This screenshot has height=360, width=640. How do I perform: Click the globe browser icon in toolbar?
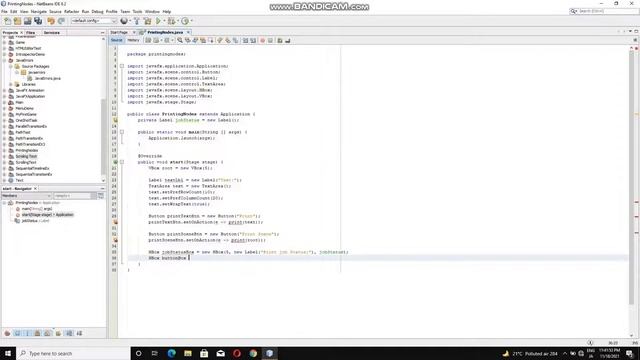124,21
